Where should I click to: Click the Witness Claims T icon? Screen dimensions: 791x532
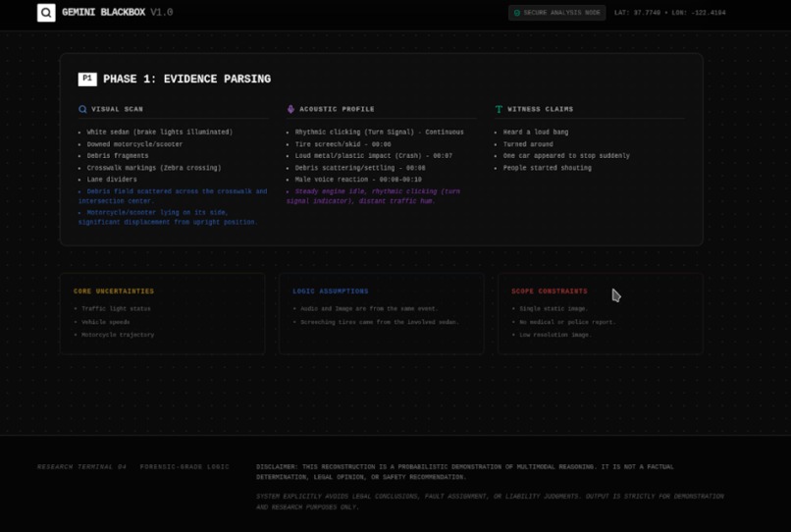(x=499, y=109)
